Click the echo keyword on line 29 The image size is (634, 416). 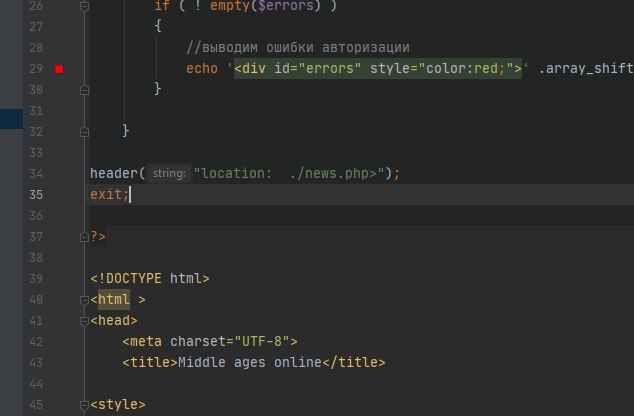click(x=202, y=68)
